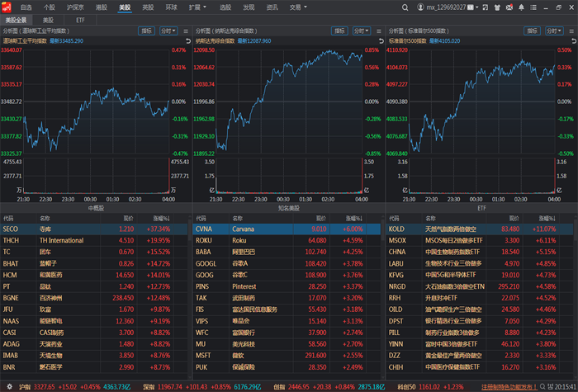Switch to the 港股 top navigation tab
The width and height of the screenshot is (578, 392).
click(101, 7)
